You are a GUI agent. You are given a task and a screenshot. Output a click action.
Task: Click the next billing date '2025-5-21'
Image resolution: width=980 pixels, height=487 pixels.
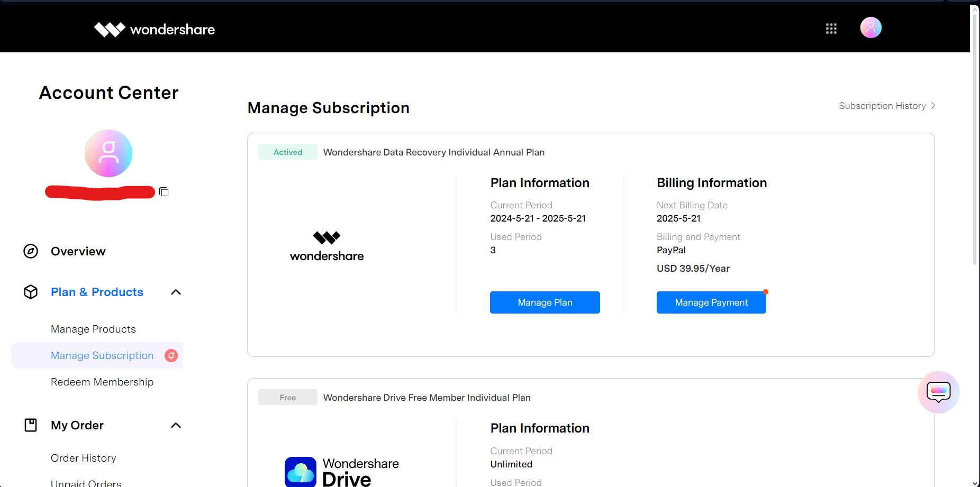coord(678,218)
